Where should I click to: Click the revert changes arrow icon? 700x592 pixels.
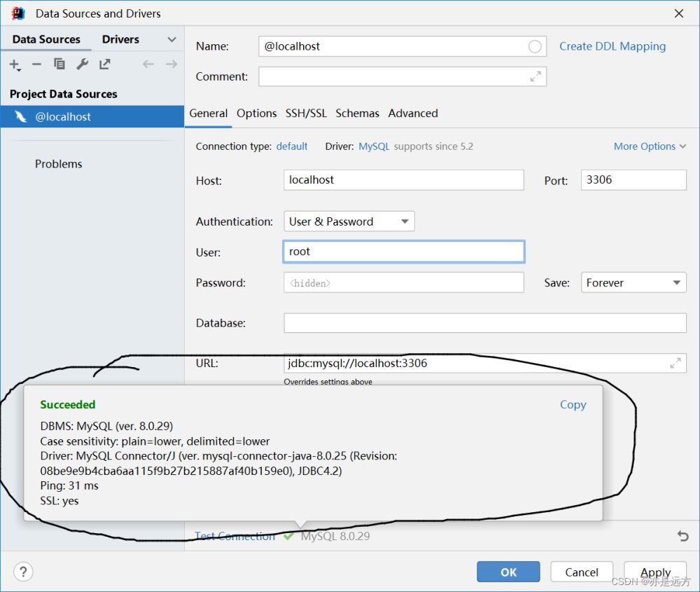pos(682,536)
